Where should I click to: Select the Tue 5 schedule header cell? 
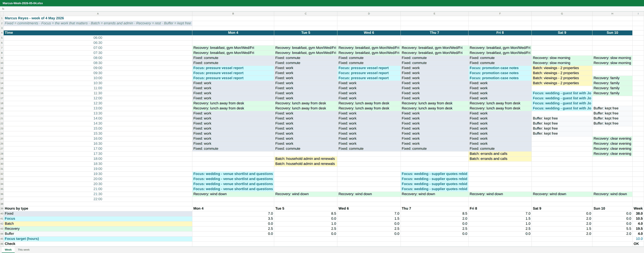click(306, 33)
